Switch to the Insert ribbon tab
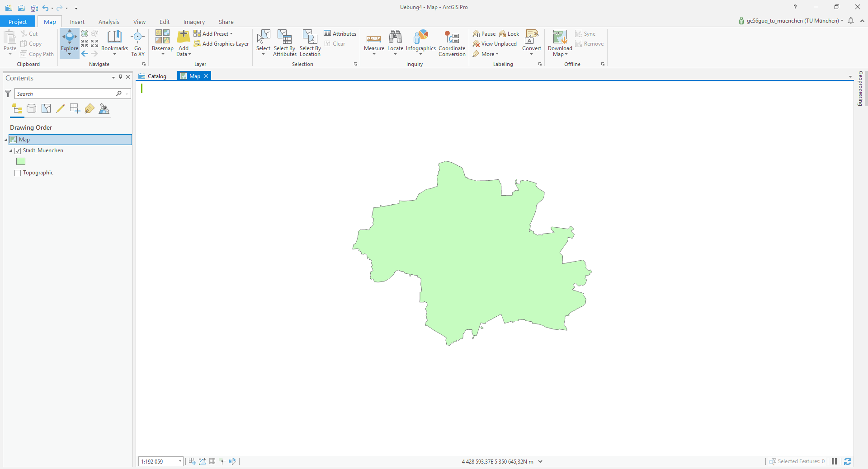The height and width of the screenshot is (469, 868). point(77,22)
